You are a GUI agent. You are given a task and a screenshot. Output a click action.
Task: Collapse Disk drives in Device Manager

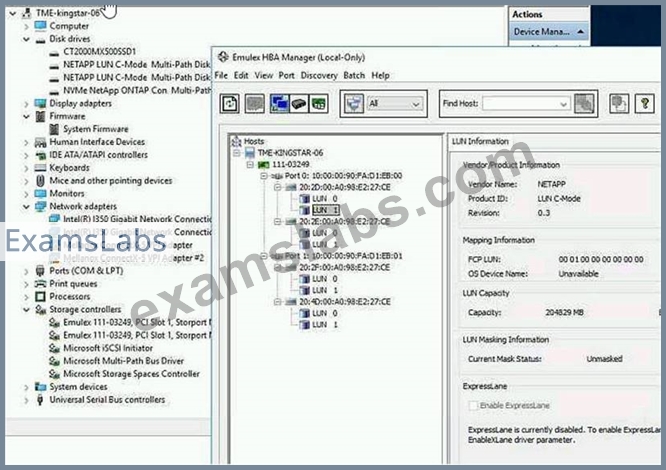(26, 39)
